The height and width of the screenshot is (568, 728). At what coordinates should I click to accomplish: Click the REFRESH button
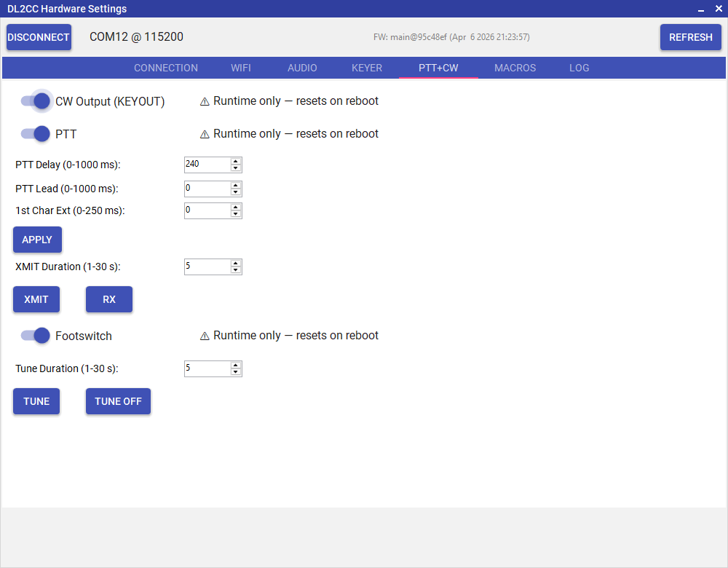pyautogui.click(x=690, y=37)
